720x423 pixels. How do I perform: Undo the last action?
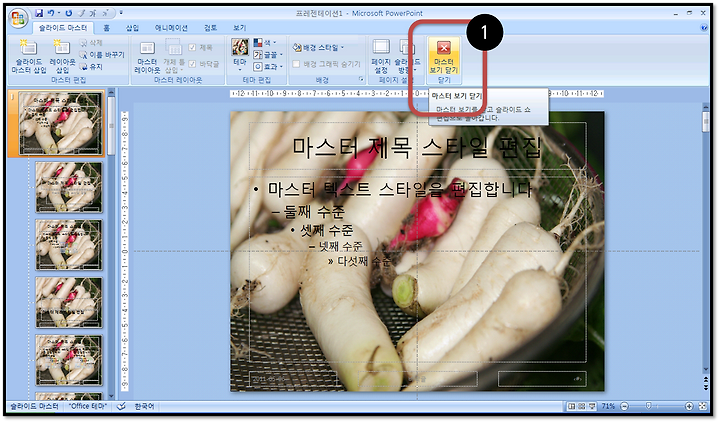[x=51, y=13]
